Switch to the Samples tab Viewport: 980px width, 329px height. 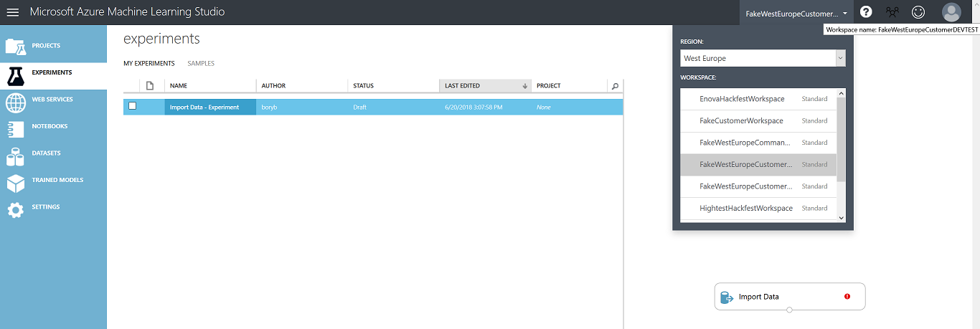click(x=201, y=64)
